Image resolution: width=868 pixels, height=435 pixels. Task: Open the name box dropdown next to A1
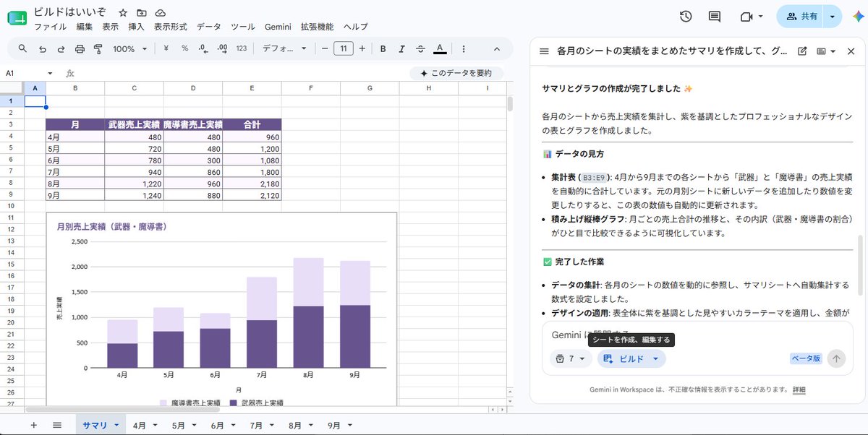50,73
